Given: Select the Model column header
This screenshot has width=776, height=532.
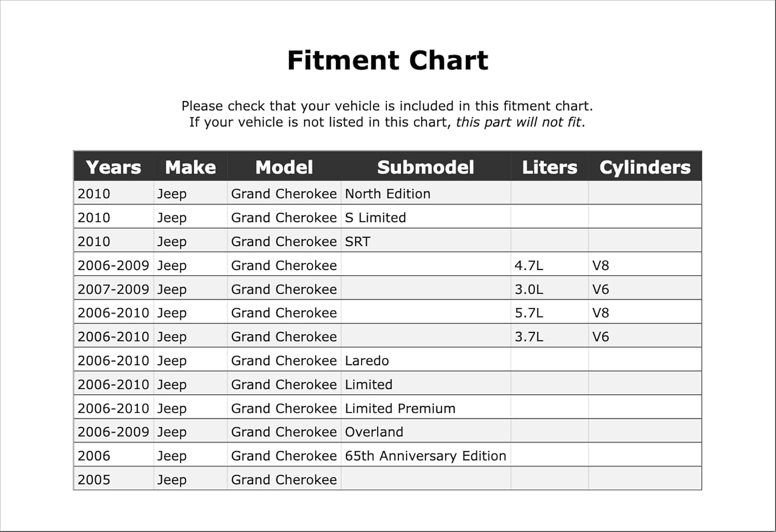Looking at the screenshot, I should coord(284,167).
